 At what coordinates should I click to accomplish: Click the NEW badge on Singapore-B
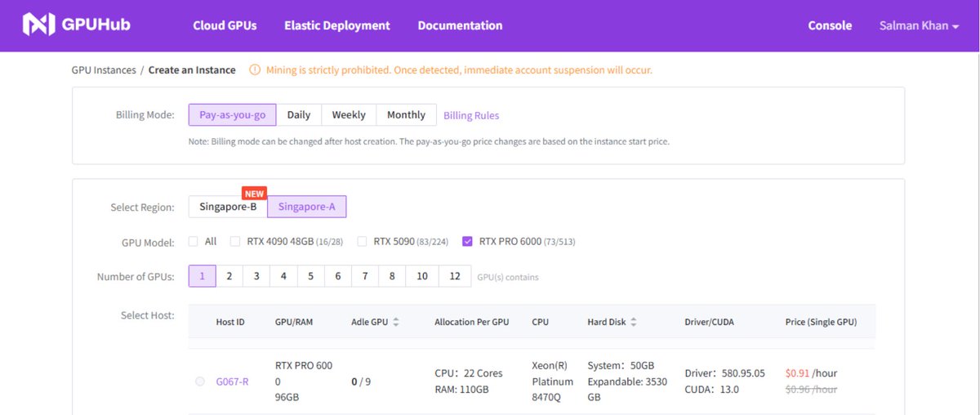(x=255, y=194)
